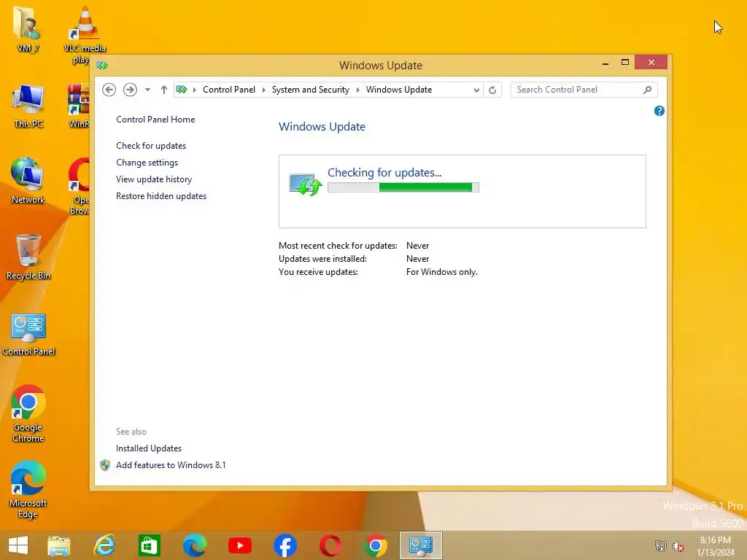Click the search magnifier icon
Viewport: 747px width, 560px height.
click(x=648, y=90)
